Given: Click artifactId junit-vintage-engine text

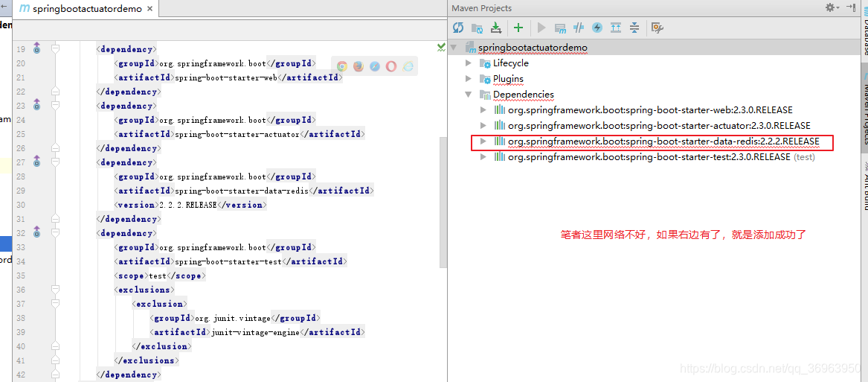Looking at the screenshot, I should (255, 332).
